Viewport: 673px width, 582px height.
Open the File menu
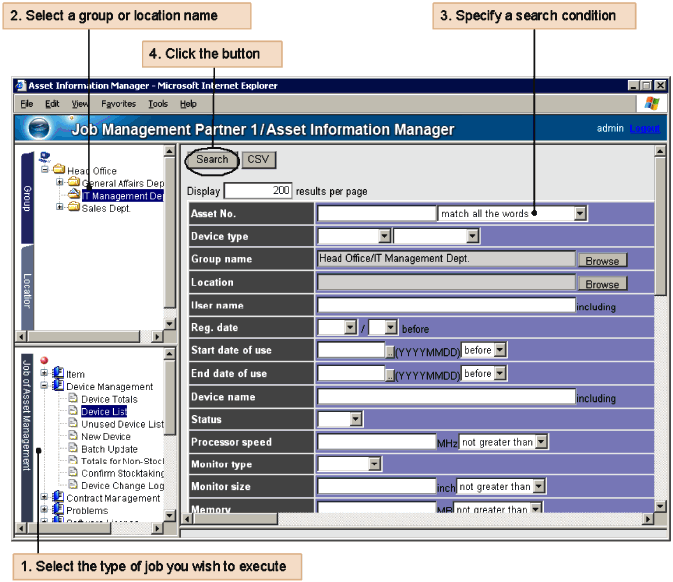pyautogui.click(x=26, y=103)
